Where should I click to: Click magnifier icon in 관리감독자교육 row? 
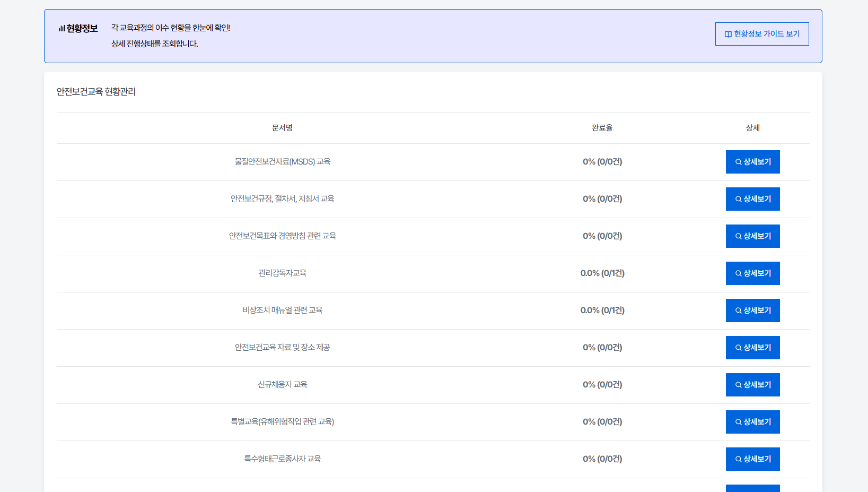click(738, 273)
